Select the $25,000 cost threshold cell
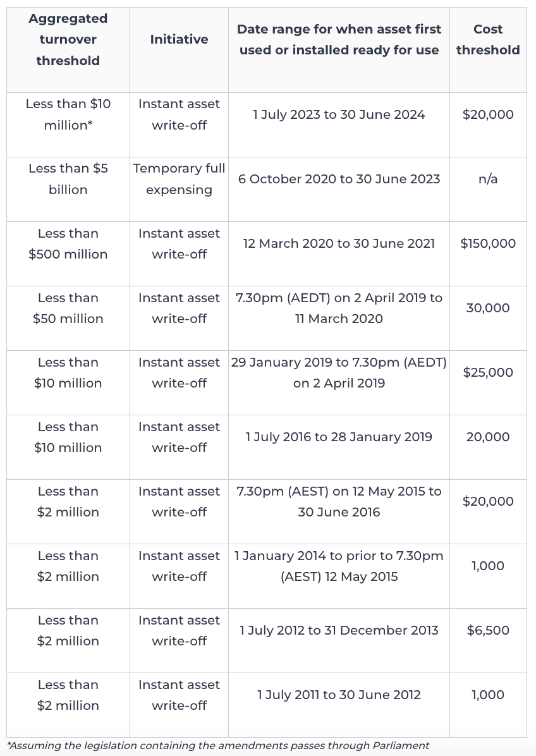536x756 pixels. tap(488, 372)
